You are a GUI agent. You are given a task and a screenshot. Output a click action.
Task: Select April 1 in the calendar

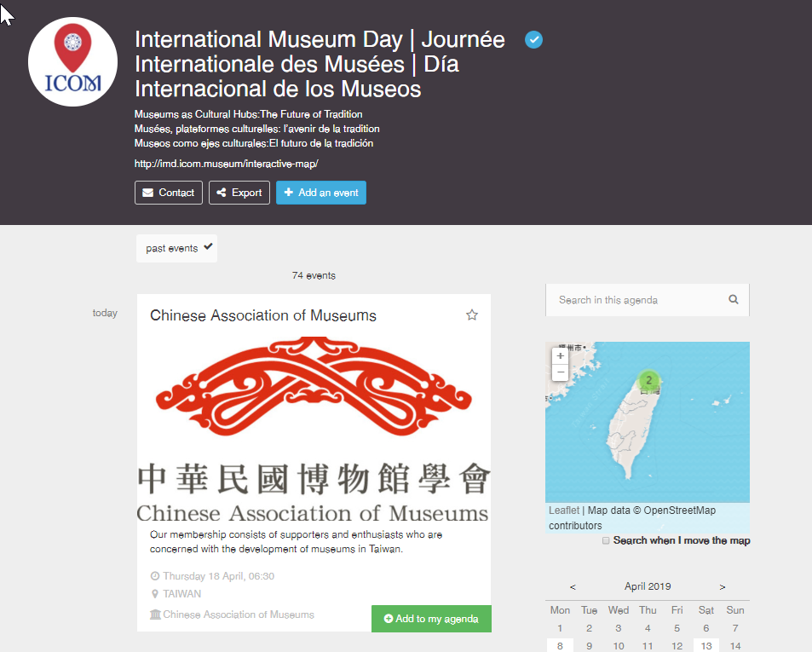[560, 628]
